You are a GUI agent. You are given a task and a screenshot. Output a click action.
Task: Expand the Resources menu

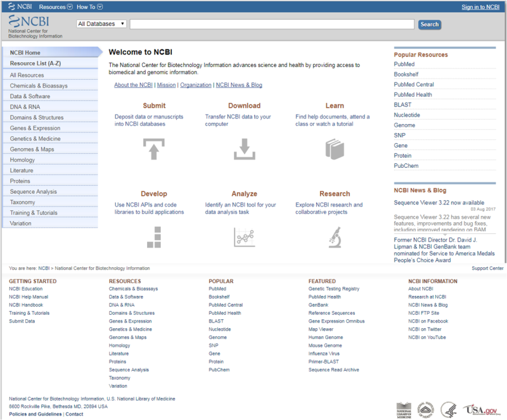tap(56, 7)
